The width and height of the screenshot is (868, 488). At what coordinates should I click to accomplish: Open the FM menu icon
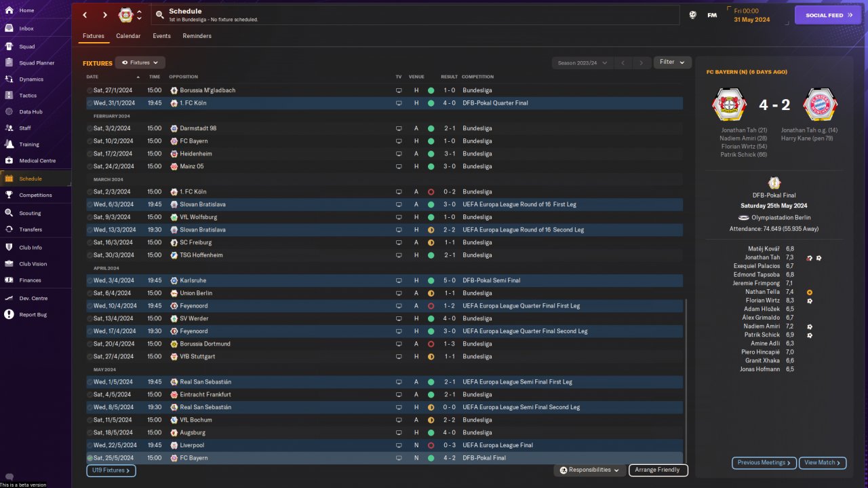coord(712,15)
